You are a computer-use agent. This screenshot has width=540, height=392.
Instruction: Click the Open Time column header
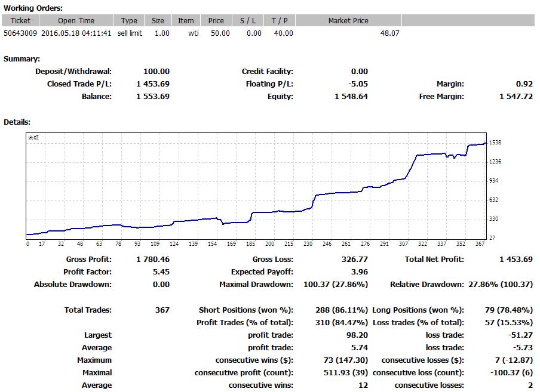click(76, 20)
